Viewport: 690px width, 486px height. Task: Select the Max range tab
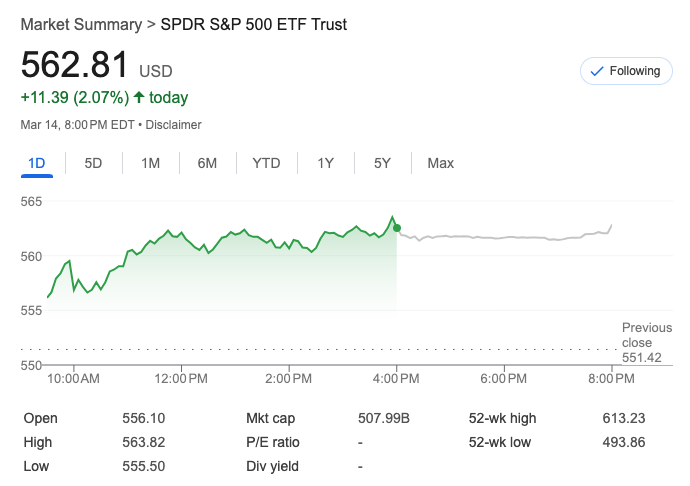pyautogui.click(x=440, y=163)
